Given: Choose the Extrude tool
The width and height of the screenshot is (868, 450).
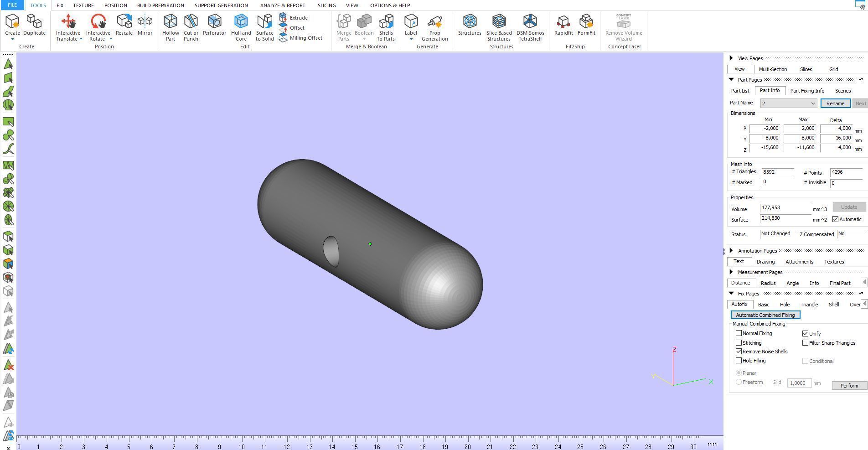Looking at the screenshot, I should tap(294, 18).
